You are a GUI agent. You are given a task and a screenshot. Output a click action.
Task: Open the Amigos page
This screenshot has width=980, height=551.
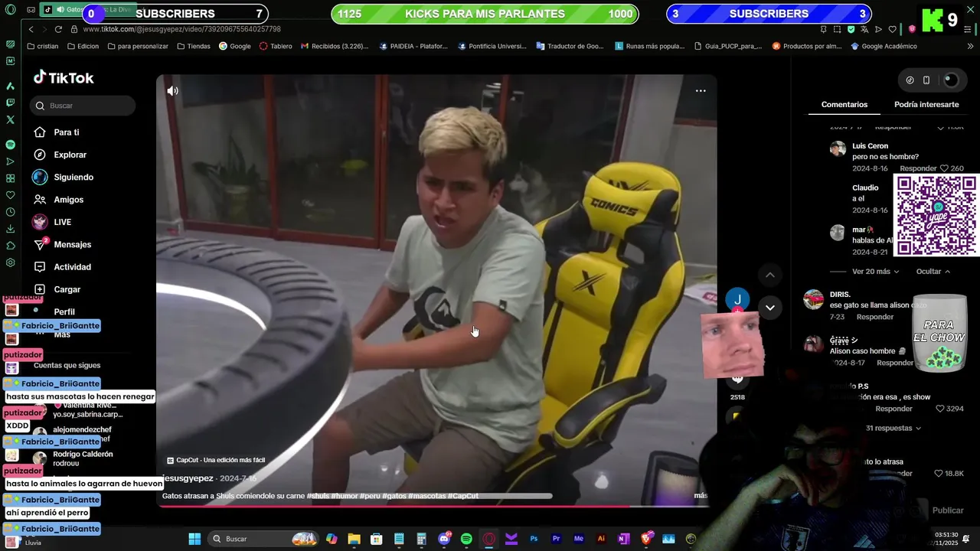pyautogui.click(x=68, y=200)
